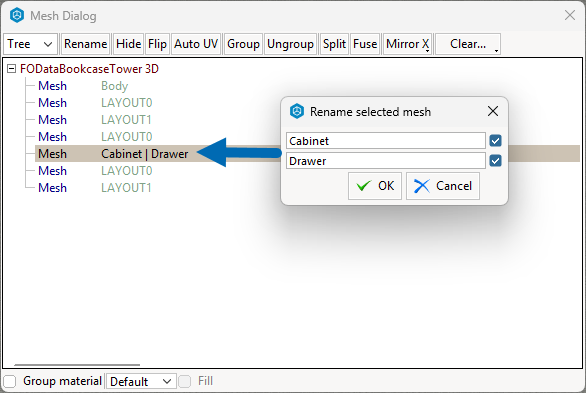Ungroup the selected meshes

click(x=290, y=44)
